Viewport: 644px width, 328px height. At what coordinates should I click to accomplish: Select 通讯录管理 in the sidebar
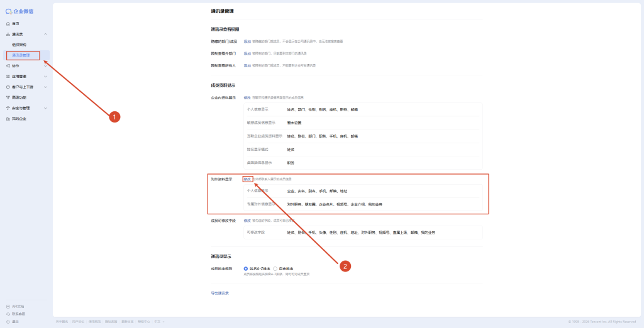tap(21, 55)
